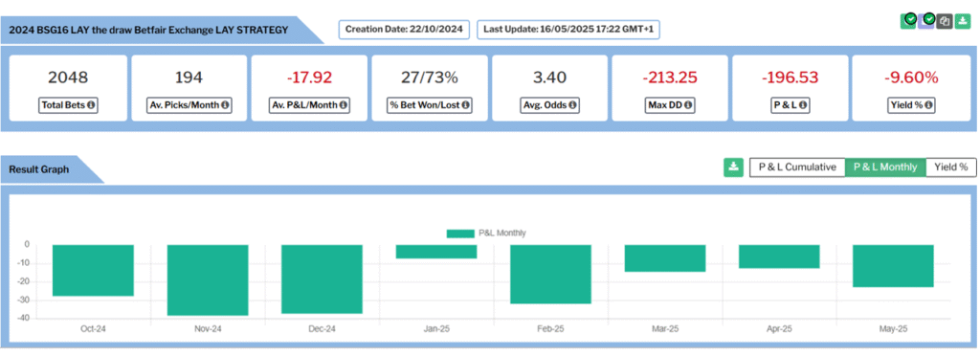Toggle the P&L Monthly legend swatch
980x356 pixels.
coord(460,233)
